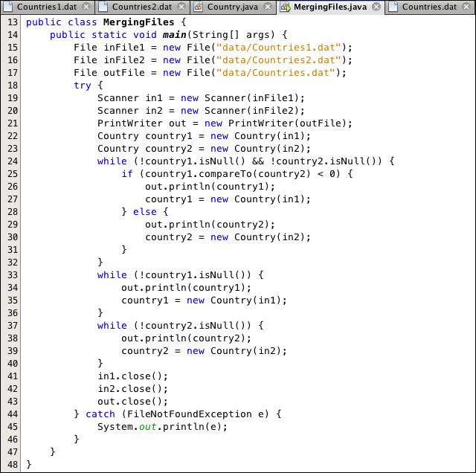476x473 pixels.
Task: Click line number 24 in the gutter
Action: pos(13,161)
